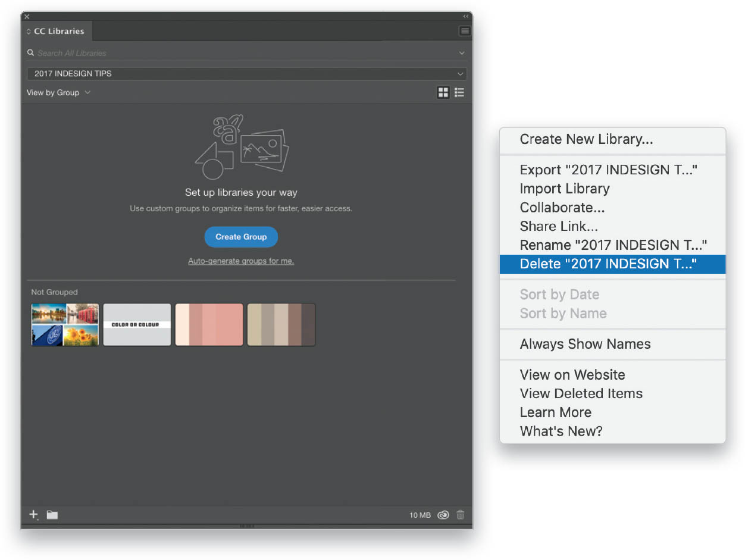Choose Export 2017 INDESIGN T... menu item
745x560 pixels.
[612, 170]
